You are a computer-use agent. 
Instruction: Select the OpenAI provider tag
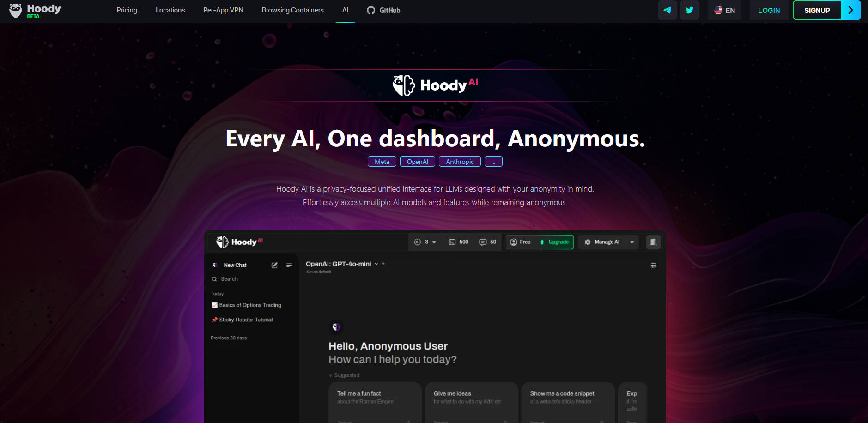417,162
